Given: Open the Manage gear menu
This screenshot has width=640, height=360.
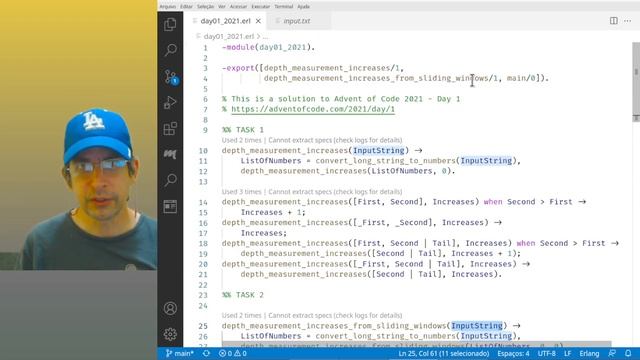Looking at the screenshot, I should [170, 334].
